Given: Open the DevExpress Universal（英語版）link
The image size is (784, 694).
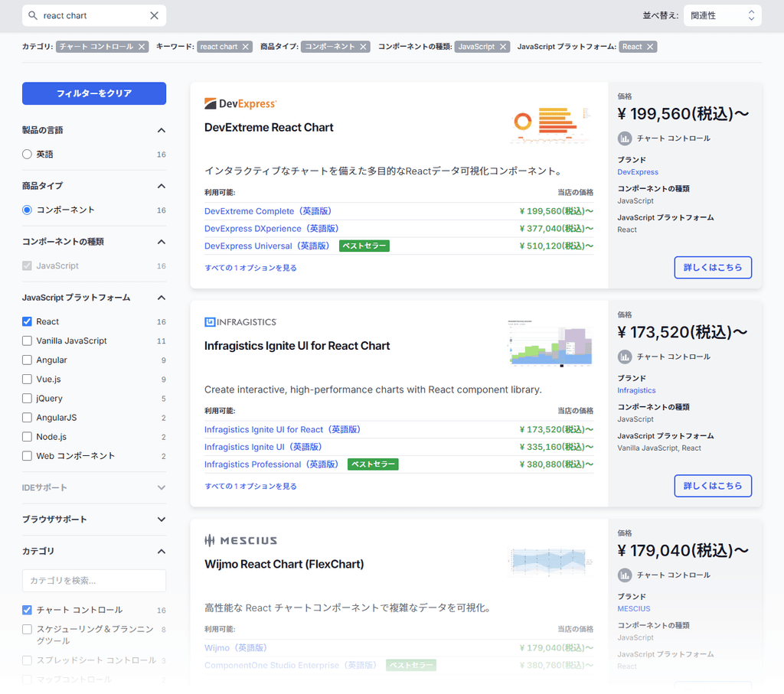Looking at the screenshot, I should pyautogui.click(x=267, y=246).
